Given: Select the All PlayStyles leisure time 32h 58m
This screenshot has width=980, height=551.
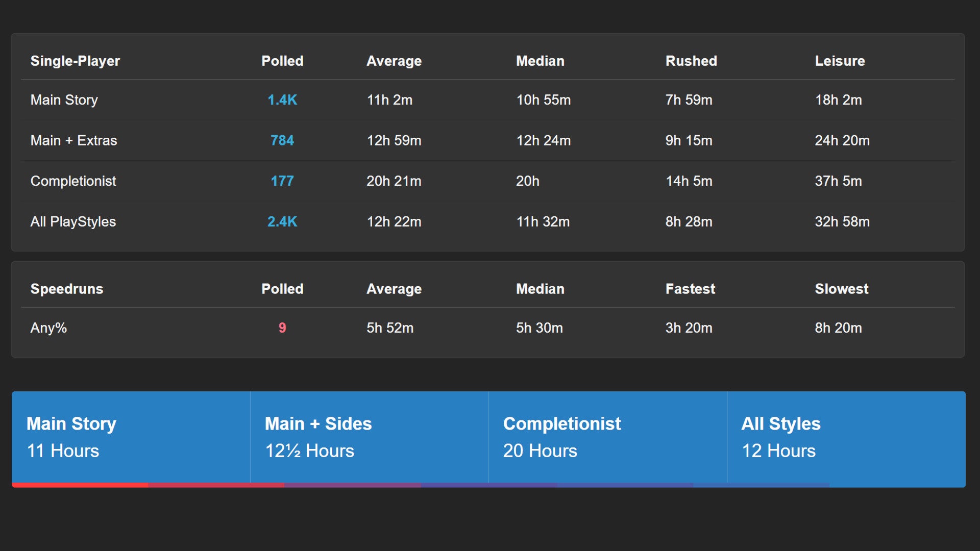Looking at the screenshot, I should click(x=842, y=221).
